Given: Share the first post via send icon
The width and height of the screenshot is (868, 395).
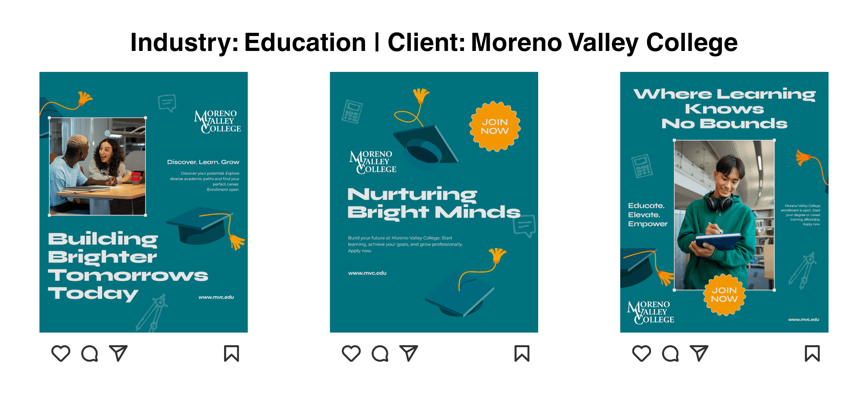Looking at the screenshot, I should pyautogui.click(x=118, y=353).
